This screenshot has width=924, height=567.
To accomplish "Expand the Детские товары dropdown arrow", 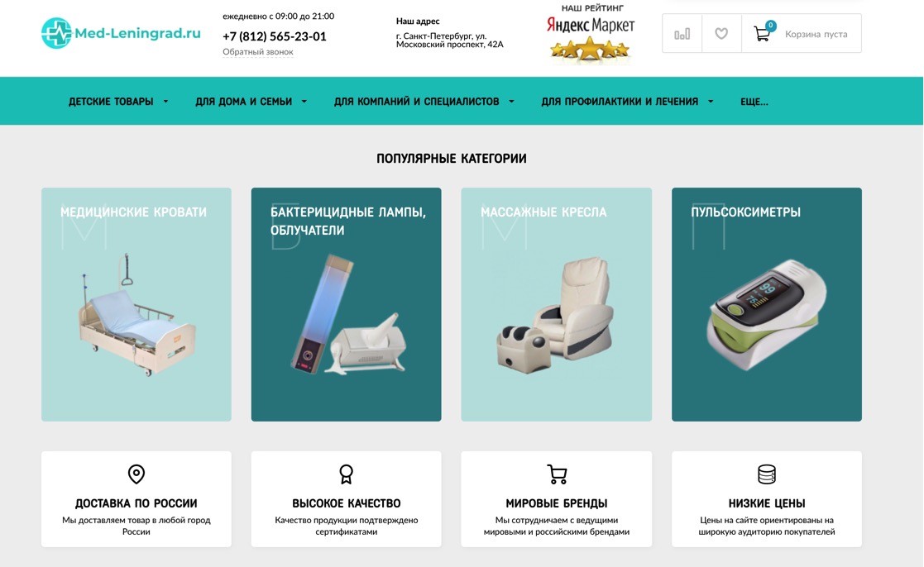I will [165, 102].
